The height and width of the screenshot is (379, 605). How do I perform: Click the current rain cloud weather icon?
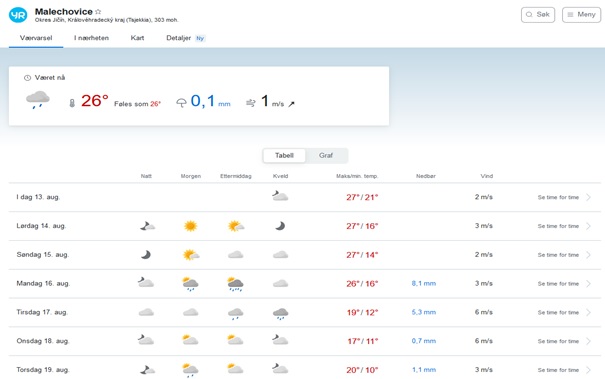click(x=37, y=100)
